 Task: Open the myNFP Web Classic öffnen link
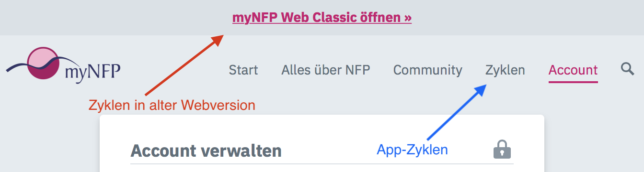[322, 18]
